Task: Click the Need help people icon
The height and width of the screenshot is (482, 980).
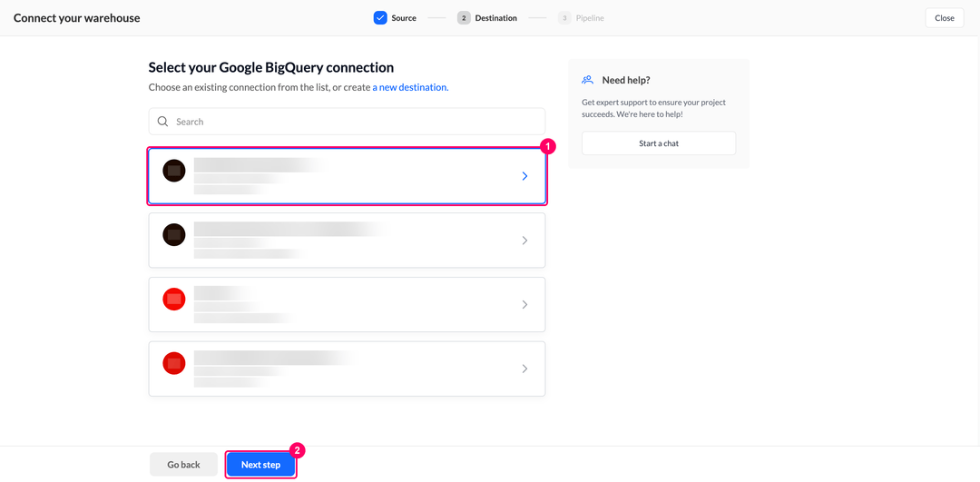Action: [587, 80]
